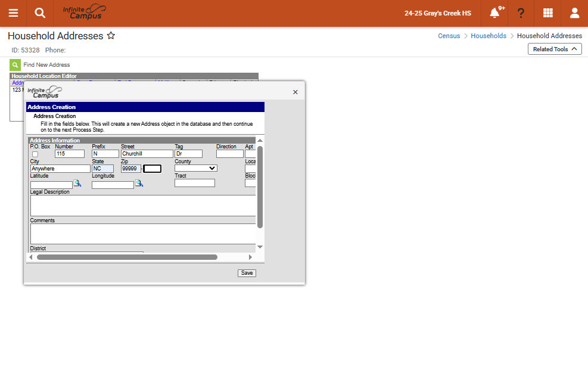Click the Number field containing 115
The image size is (588, 382).
pyautogui.click(x=70, y=154)
